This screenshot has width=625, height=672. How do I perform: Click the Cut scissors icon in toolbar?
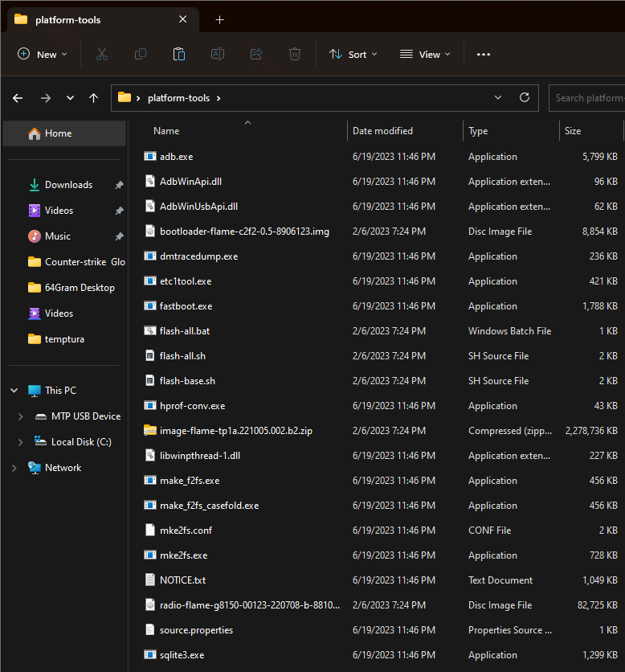[x=101, y=54]
